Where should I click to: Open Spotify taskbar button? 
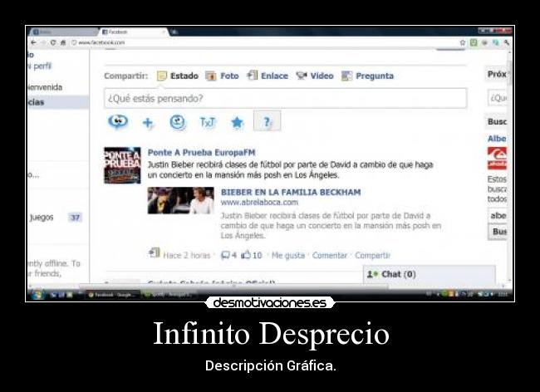pos(169,295)
